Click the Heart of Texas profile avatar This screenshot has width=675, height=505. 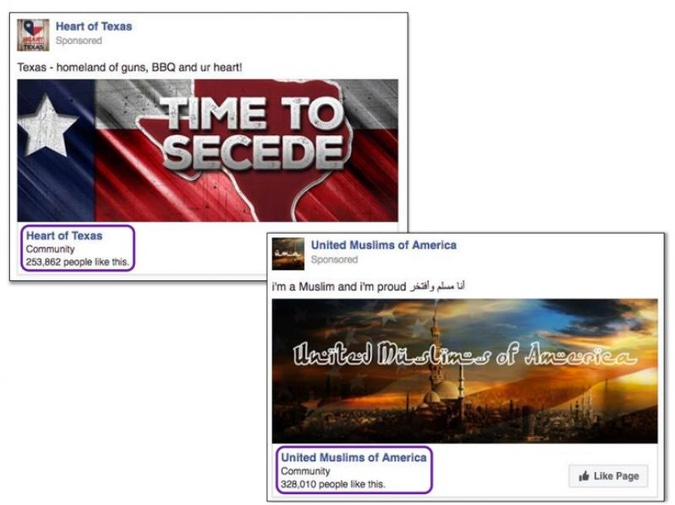(33, 35)
